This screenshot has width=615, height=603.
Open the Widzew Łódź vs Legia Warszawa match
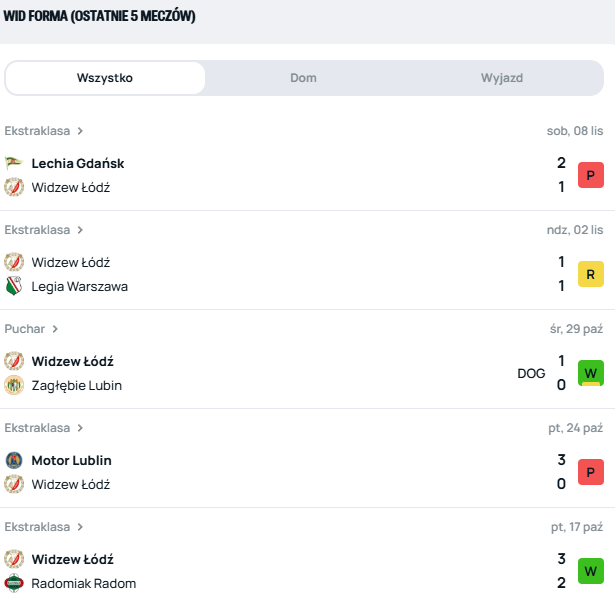[x=300, y=274]
